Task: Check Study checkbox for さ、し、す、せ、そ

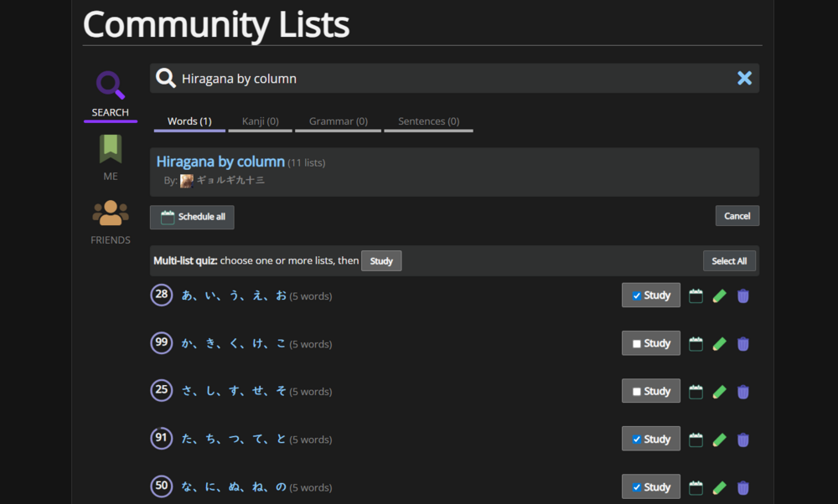Action: tap(637, 392)
